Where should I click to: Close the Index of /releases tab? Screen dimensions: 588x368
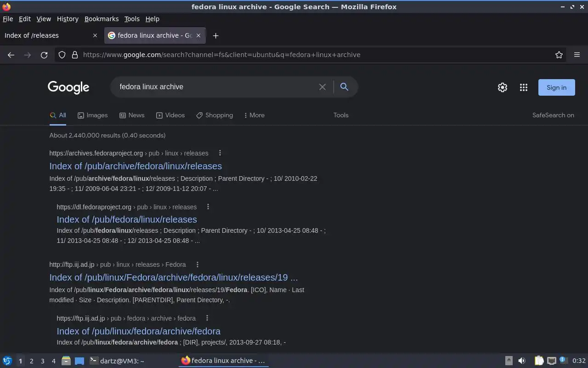95,35
